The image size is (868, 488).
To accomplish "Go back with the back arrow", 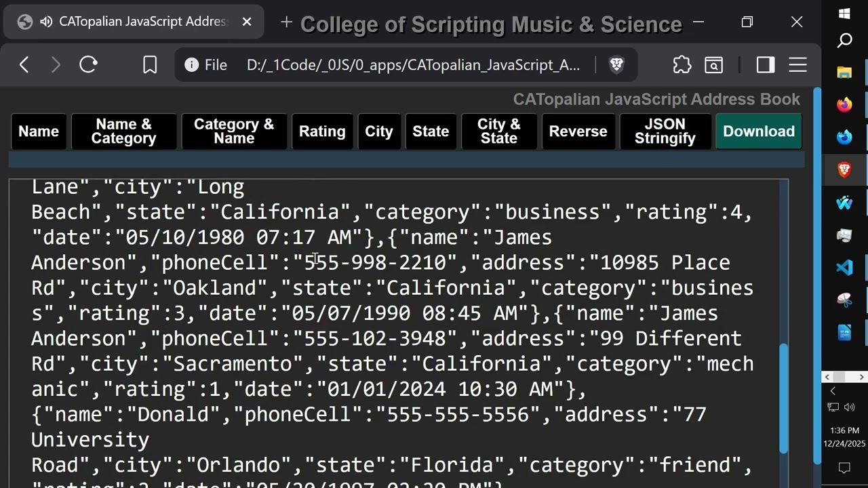I will pos(24,64).
